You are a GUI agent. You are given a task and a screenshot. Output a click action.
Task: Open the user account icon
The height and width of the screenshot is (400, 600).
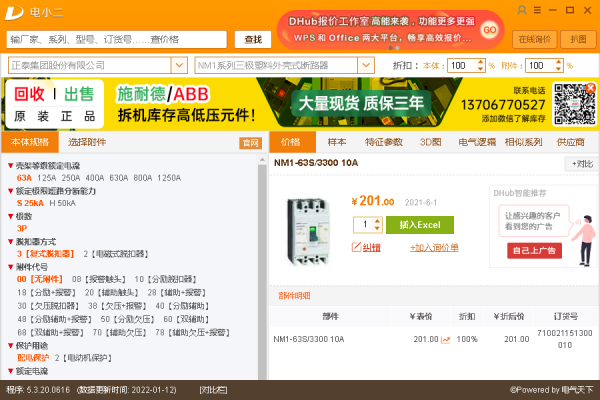pos(522,10)
